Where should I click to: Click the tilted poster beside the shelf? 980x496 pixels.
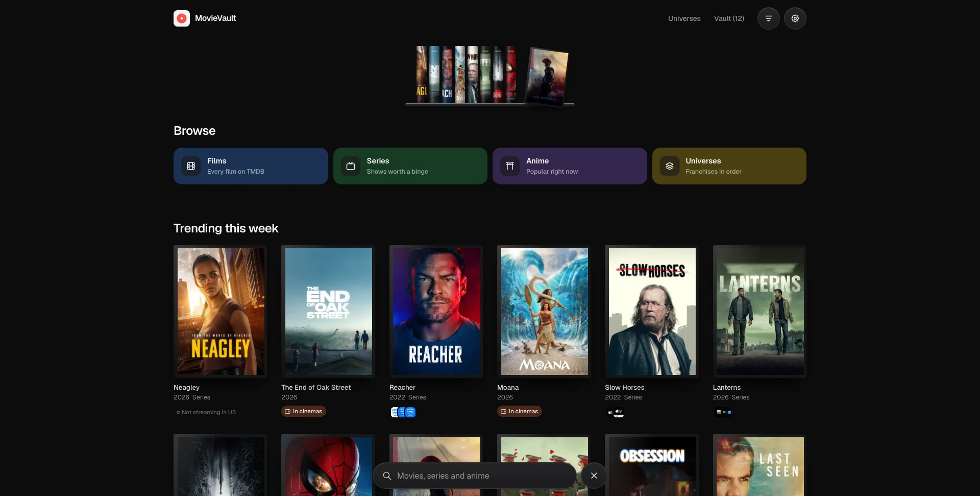pos(547,77)
